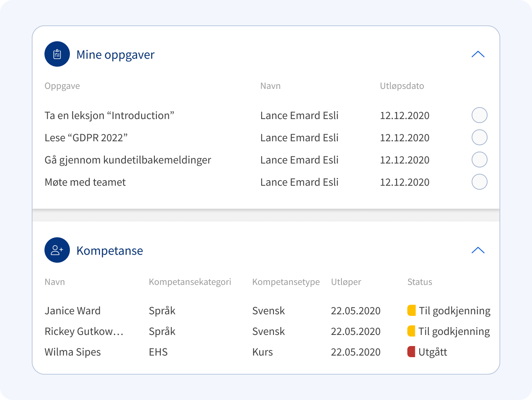Click 'Kurs' competence type for Wilma Sipes
This screenshot has width=532, height=400.
[x=262, y=352]
